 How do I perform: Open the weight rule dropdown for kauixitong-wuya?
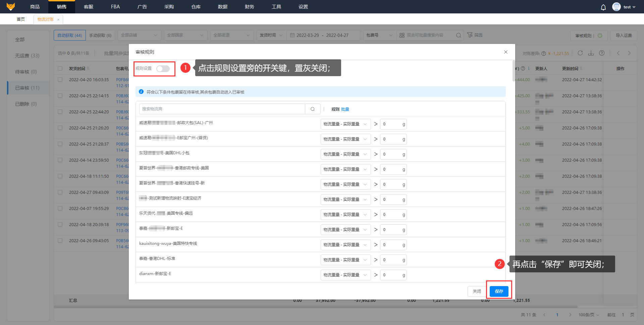(x=345, y=245)
